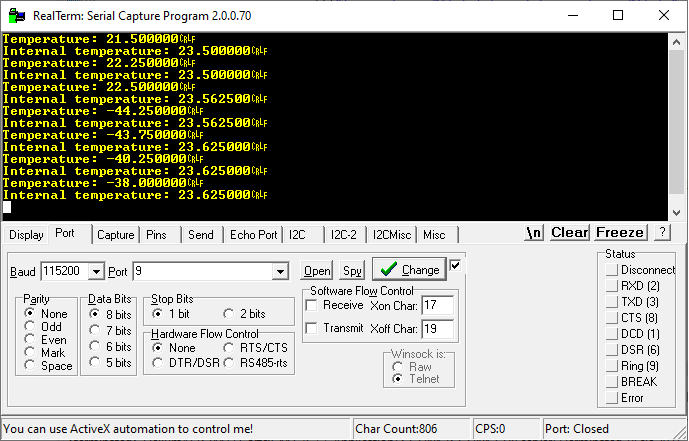This screenshot has height=441, width=689.
Task: Open the Capture tab
Action: [116, 235]
